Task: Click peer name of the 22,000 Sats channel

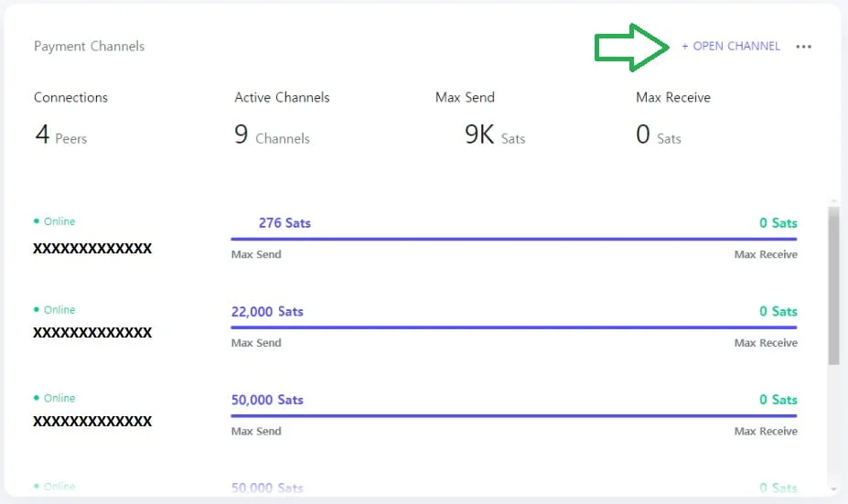Action: [x=92, y=332]
